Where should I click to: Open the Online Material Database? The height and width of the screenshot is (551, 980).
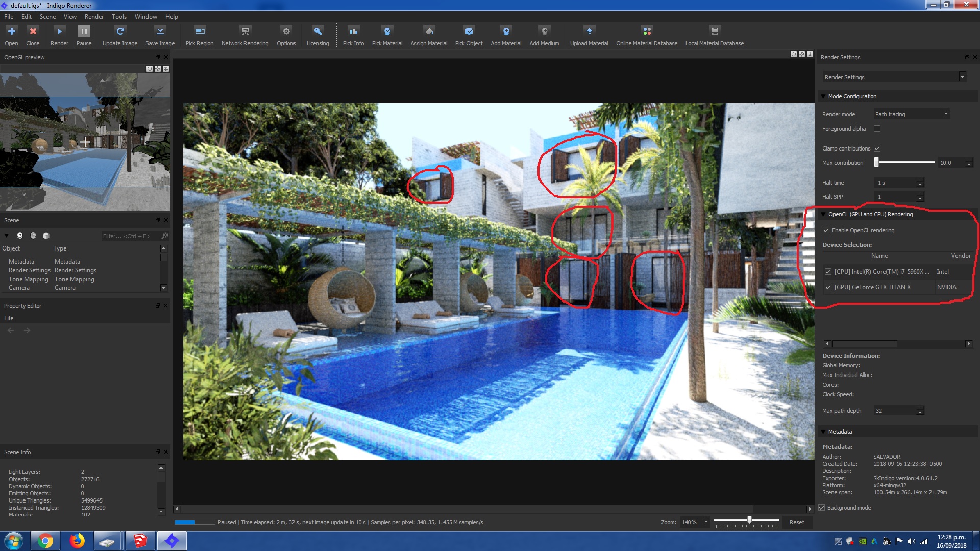click(x=647, y=32)
